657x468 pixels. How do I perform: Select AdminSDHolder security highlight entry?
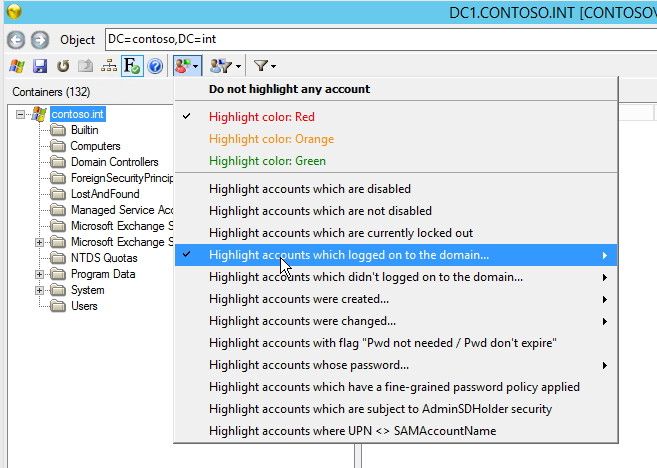(396, 409)
